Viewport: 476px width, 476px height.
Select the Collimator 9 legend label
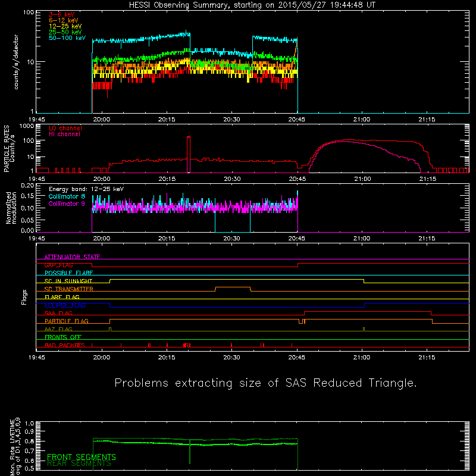point(67,203)
